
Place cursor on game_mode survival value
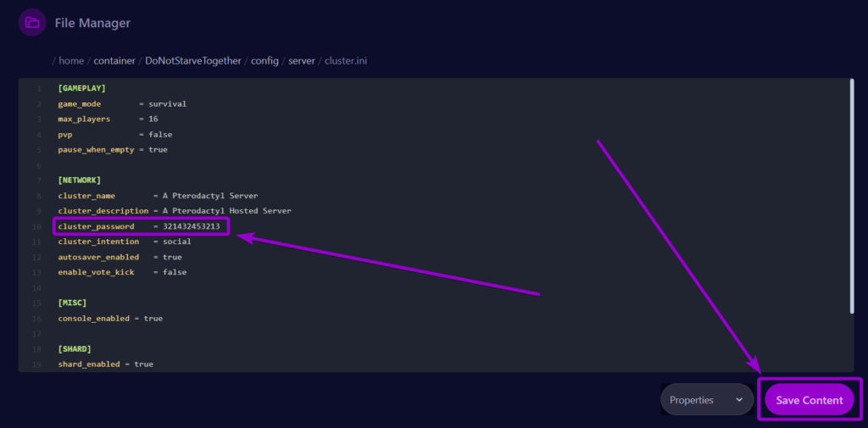click(167, 103)
